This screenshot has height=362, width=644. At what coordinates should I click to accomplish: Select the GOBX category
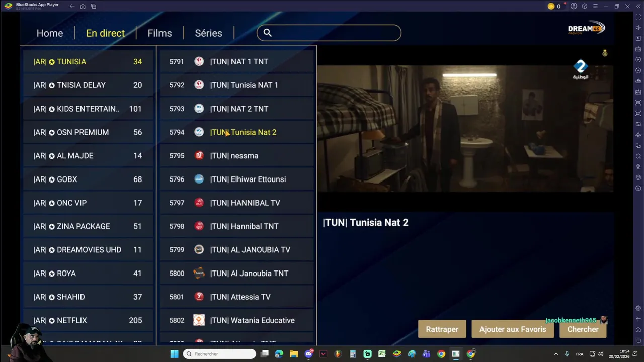(88, 179)
